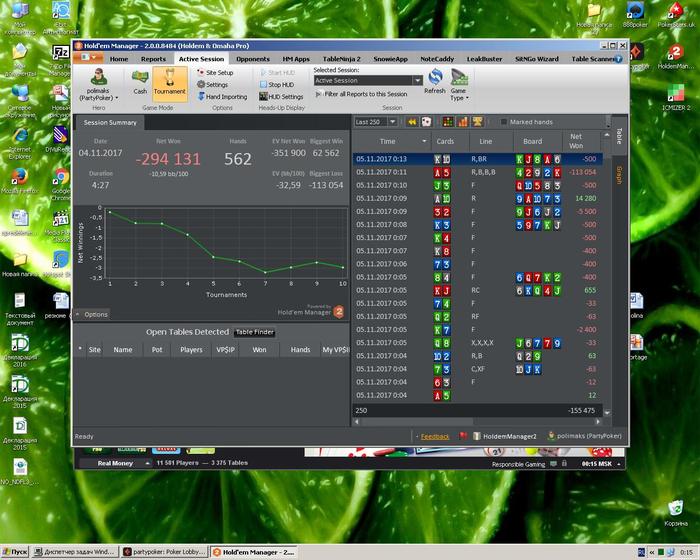Open the Game Type filter dropdown

[x=459, y=85]
